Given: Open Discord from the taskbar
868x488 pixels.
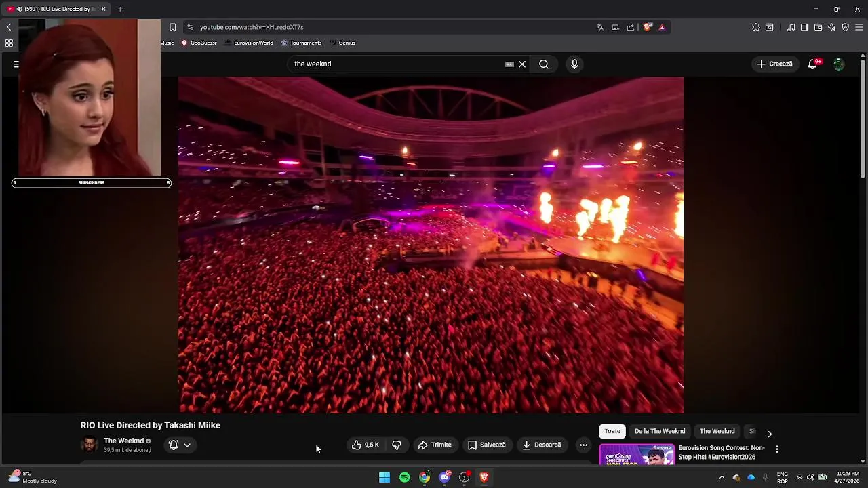Looking at the screenshot, I should click(444, 477).
